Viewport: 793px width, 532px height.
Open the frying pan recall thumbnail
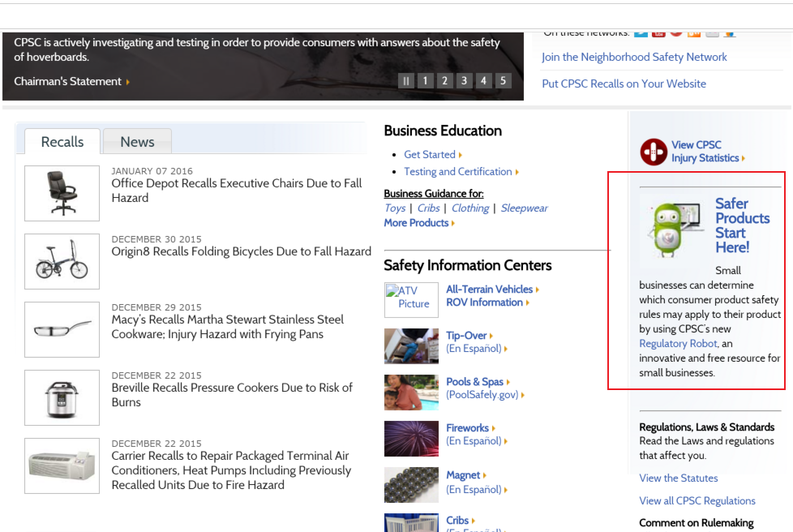[x=62, y=330]
